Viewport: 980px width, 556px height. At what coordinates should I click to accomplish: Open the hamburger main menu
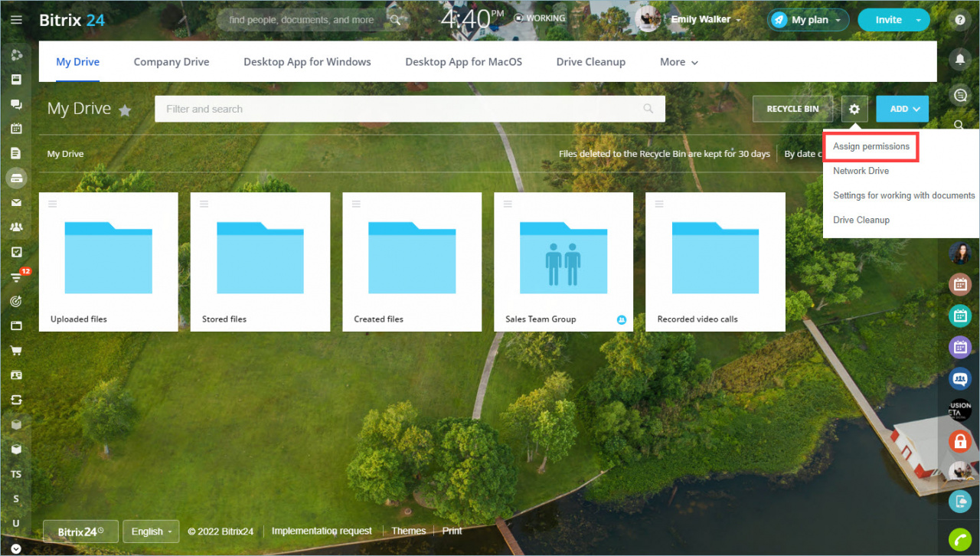pyautogui.click(x=16, y=20)
